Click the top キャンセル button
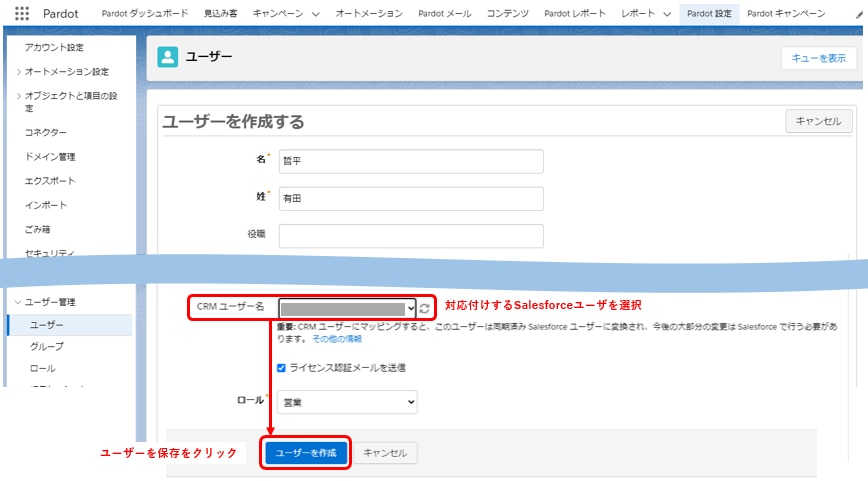 pos(819,121)
